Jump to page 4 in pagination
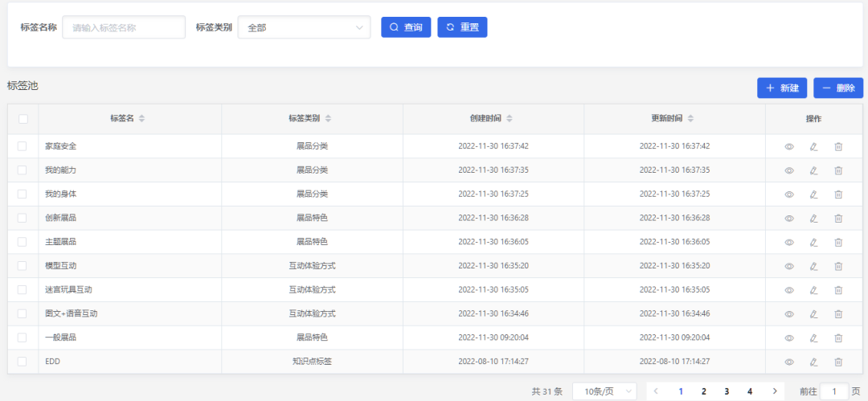Screen dimensions: 868x401 click(750, 391)
